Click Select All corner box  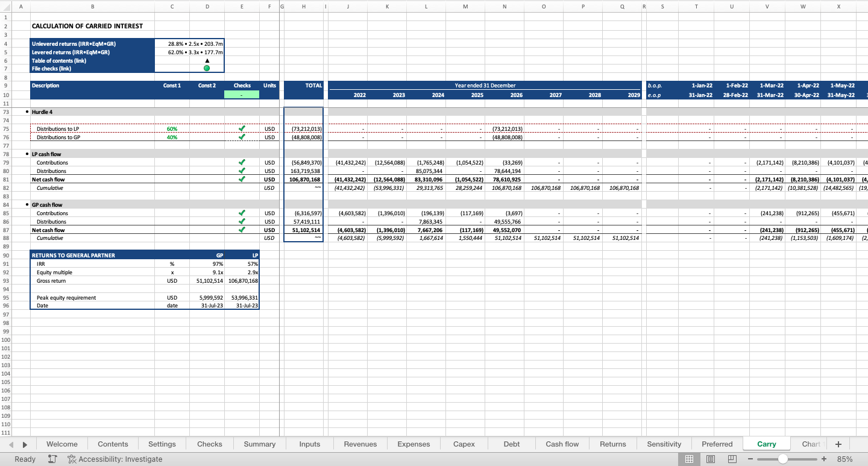point(6,6)
